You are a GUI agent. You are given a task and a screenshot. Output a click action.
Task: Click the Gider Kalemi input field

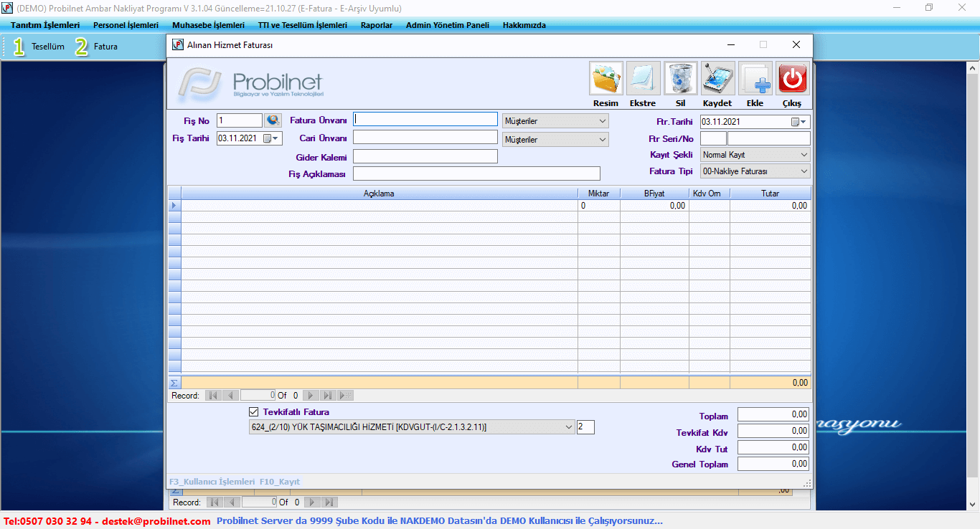tap(425, 157)
